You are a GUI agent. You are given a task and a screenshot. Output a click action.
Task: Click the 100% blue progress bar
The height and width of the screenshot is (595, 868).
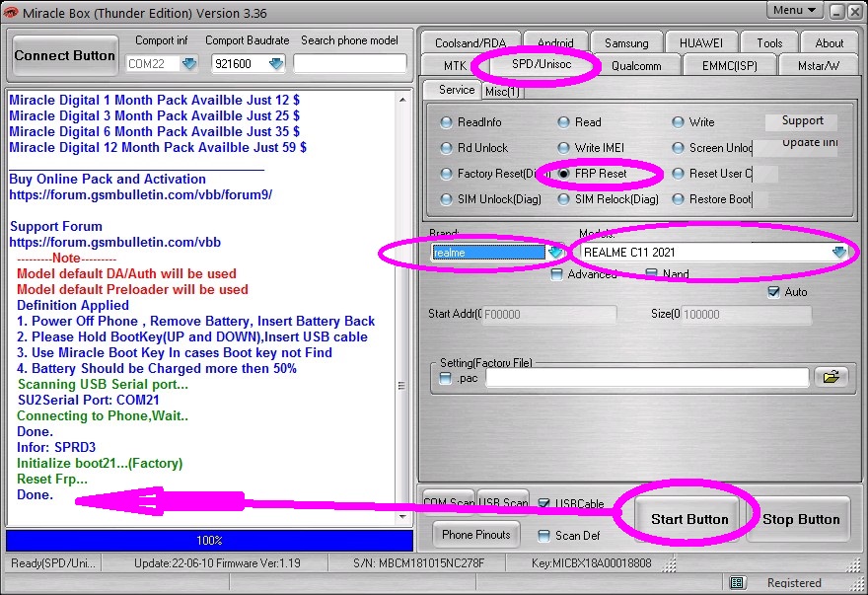(209, 540)
